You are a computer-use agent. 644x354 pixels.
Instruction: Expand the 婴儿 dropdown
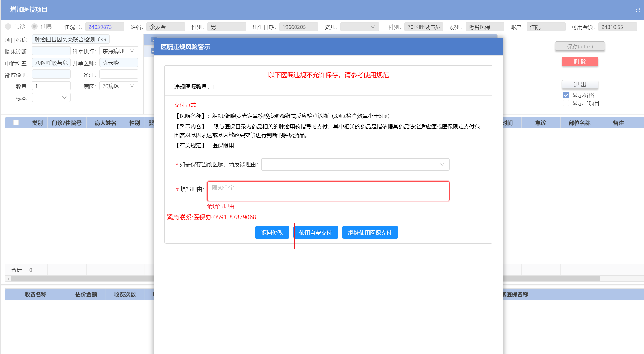tap(359, 27)
